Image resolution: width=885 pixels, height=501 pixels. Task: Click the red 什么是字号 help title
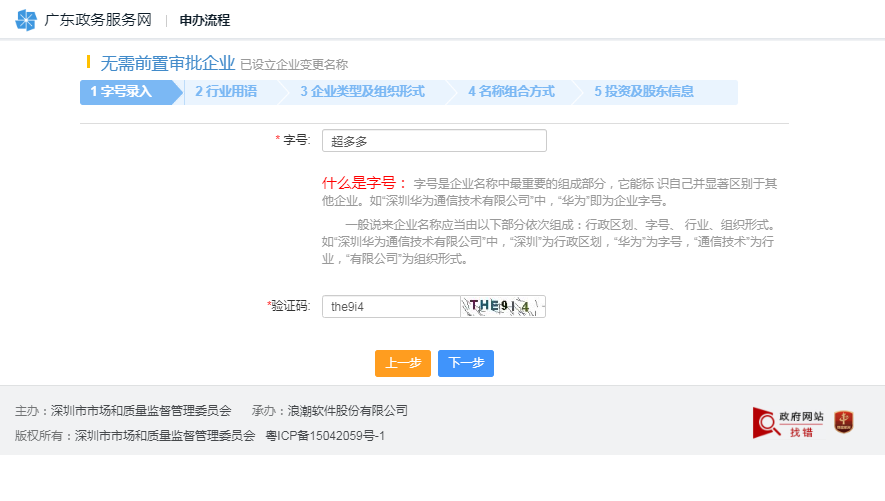pos(364,183)
